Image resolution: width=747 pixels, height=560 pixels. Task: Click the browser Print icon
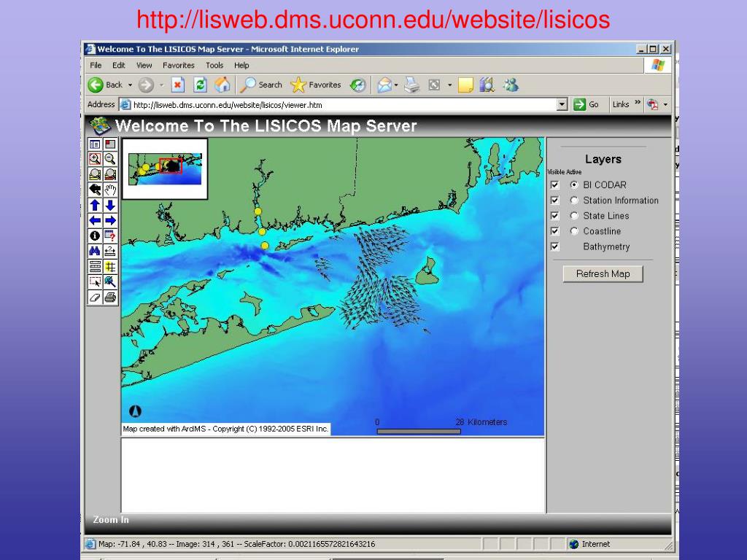tap(412, 85)
